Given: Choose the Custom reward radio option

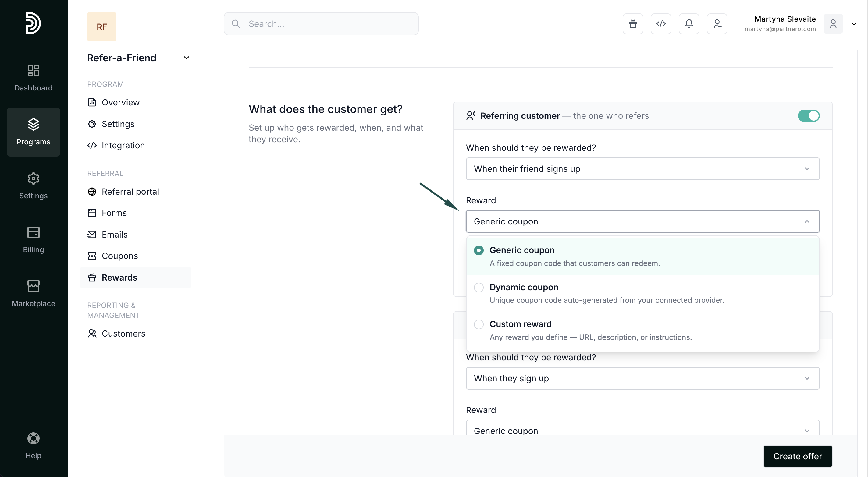Looking at the screenshot, I should (x=478, y=324).
